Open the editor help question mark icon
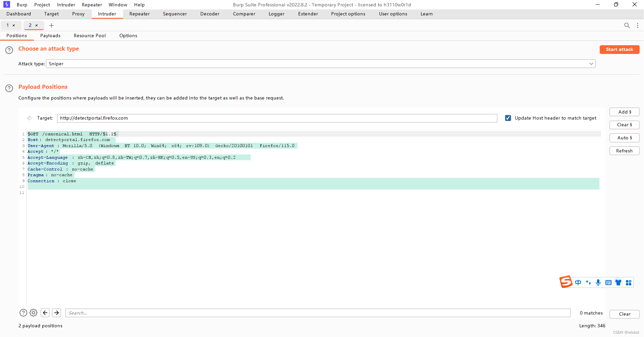This screenshot has width=644, height=337. tap(23, 313)
